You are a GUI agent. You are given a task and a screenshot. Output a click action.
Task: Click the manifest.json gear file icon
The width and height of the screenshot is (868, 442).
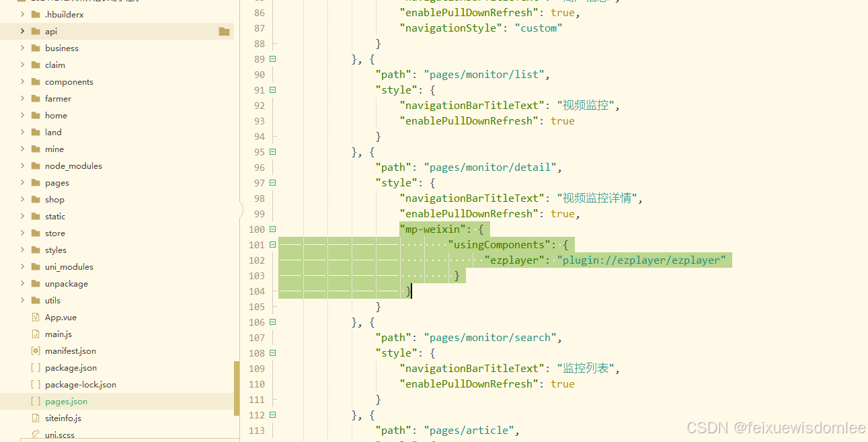tap(36, 351)
